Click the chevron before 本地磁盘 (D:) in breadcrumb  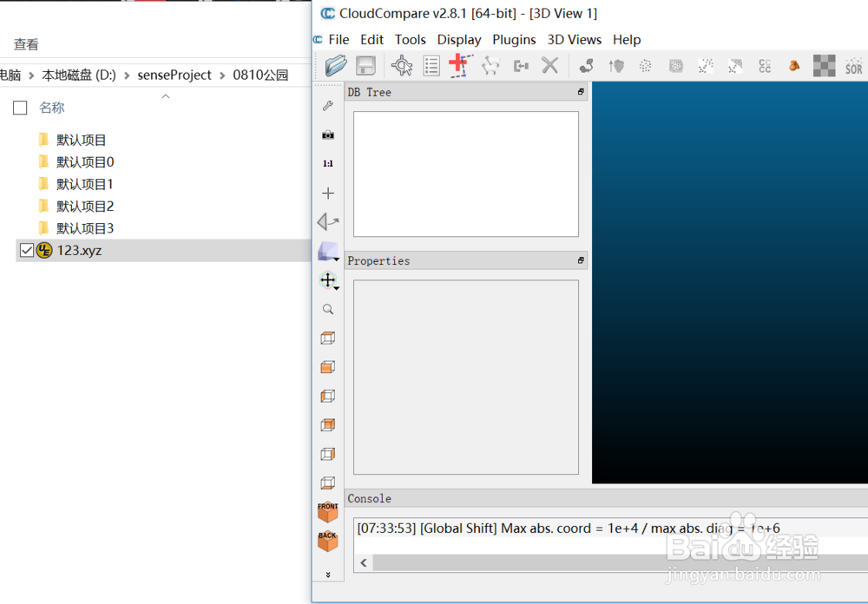pyautogui.click(x=31, y=75)
